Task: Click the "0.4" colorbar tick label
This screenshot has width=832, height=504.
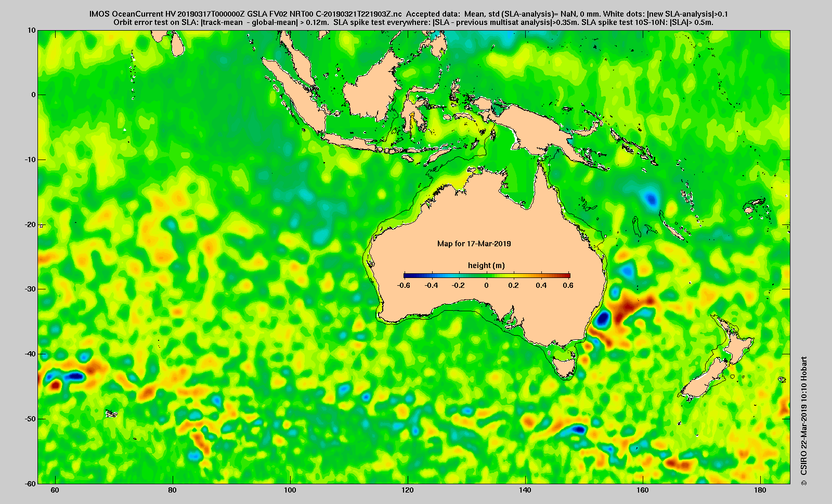Action: coord(541,285)
